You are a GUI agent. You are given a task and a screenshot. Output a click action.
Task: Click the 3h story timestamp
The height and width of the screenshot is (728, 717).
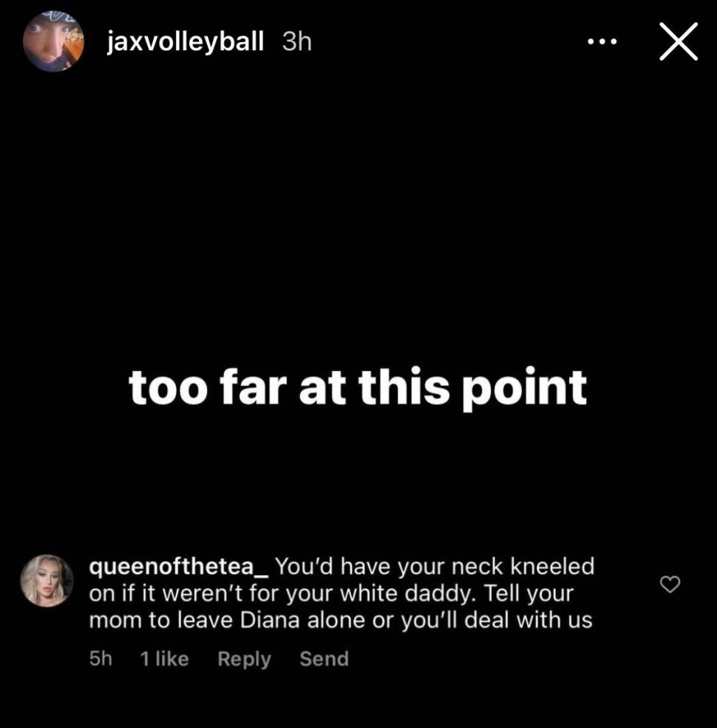pos(296,42)
